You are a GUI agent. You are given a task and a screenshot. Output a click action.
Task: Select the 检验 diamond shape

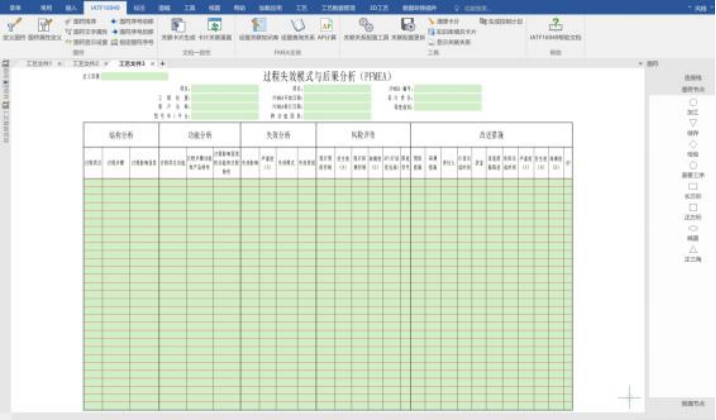[x=693, y=144]
